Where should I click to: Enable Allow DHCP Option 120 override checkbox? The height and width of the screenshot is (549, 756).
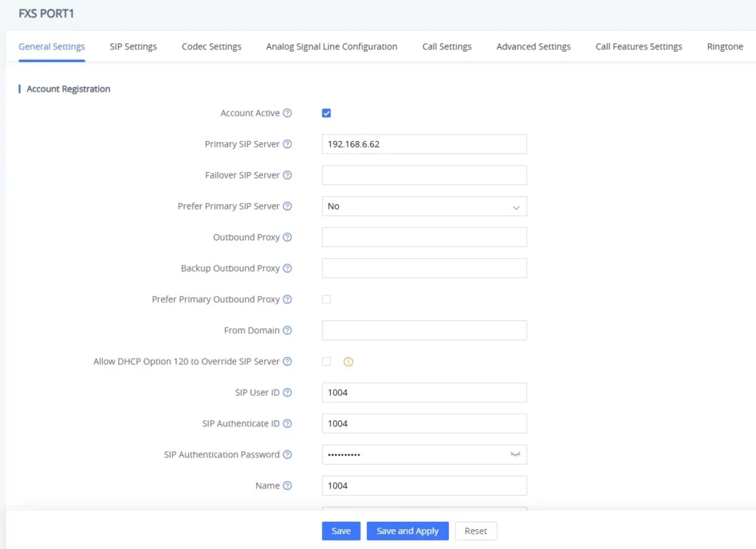point(326,362)
